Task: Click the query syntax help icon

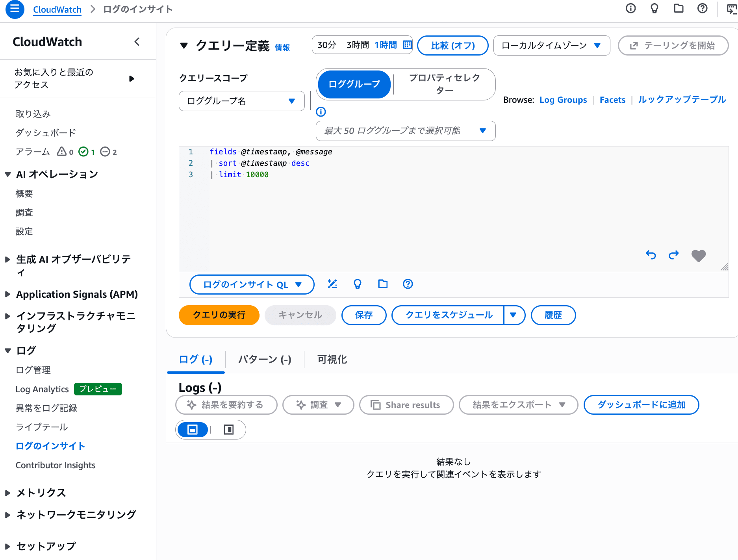Action: [x=408, y=284]
